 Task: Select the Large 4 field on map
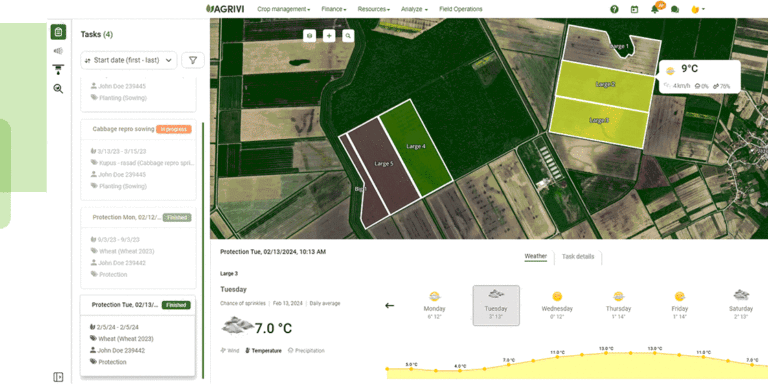(416, 146)
